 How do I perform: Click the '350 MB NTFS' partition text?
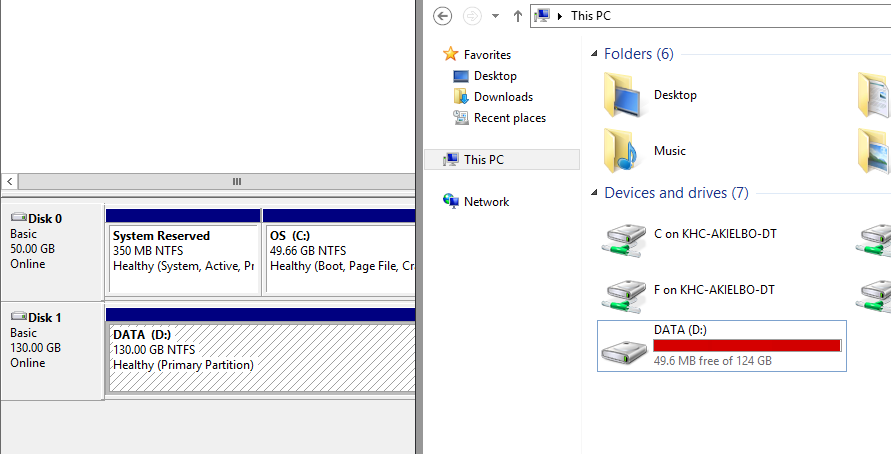[148, 251]
